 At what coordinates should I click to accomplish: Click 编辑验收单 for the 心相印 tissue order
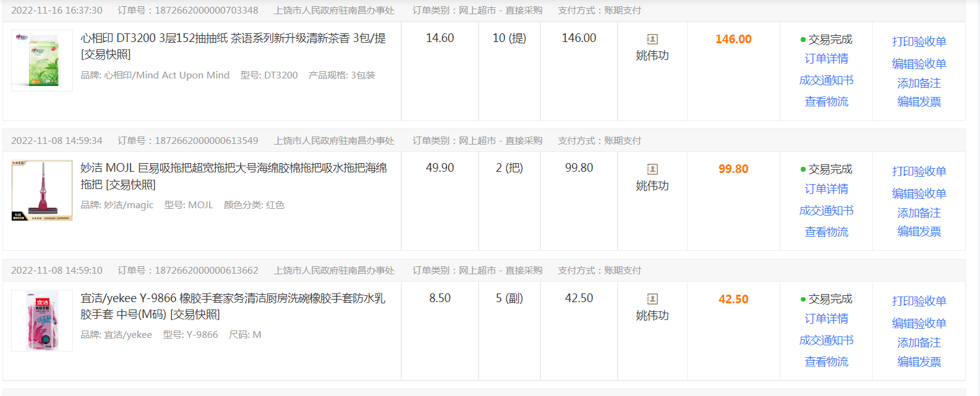[919, 64]
